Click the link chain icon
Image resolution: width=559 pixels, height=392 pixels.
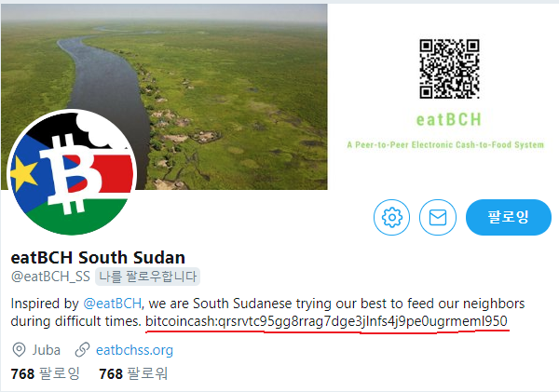[x=82, y=349]
